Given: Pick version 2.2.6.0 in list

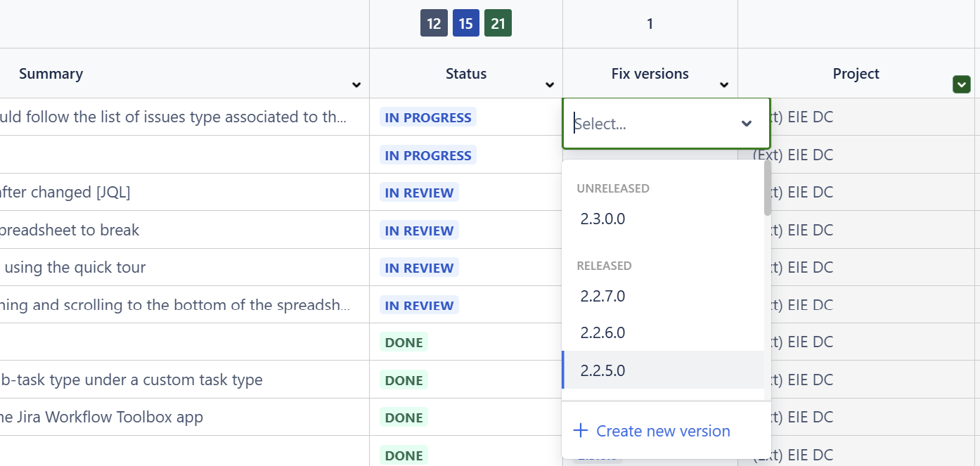Looking at the screenshot, I should (x=602, y=332).
